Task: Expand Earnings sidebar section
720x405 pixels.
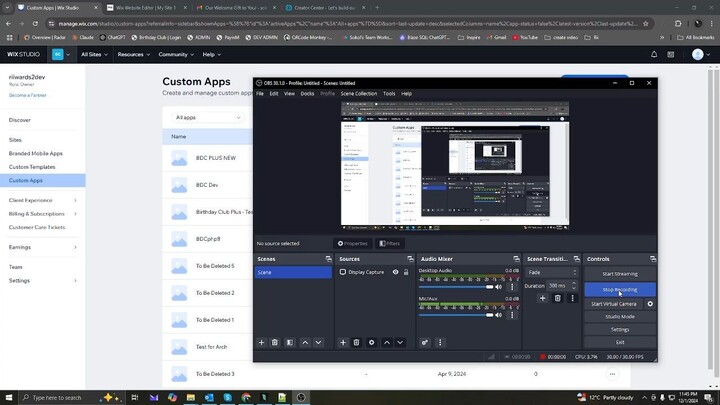Action: tap(42, 247)
